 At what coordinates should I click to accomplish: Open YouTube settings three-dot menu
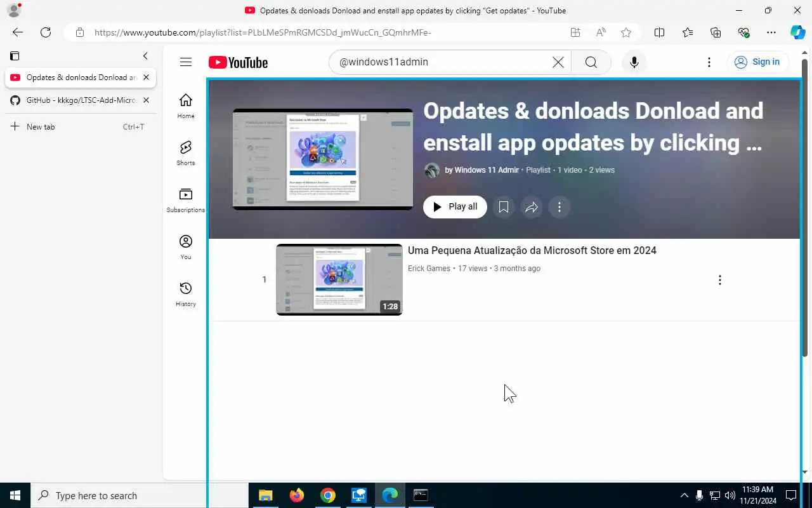(x=709, y=62)
